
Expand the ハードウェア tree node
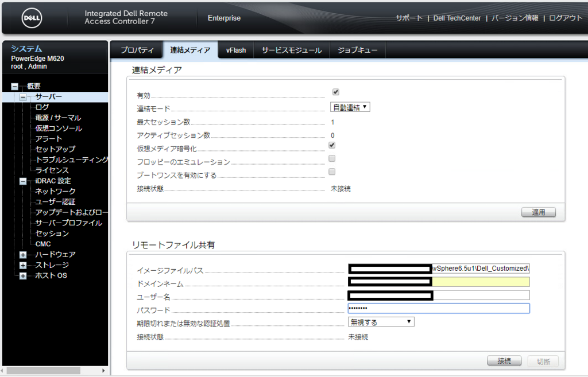tap(23, 255)
